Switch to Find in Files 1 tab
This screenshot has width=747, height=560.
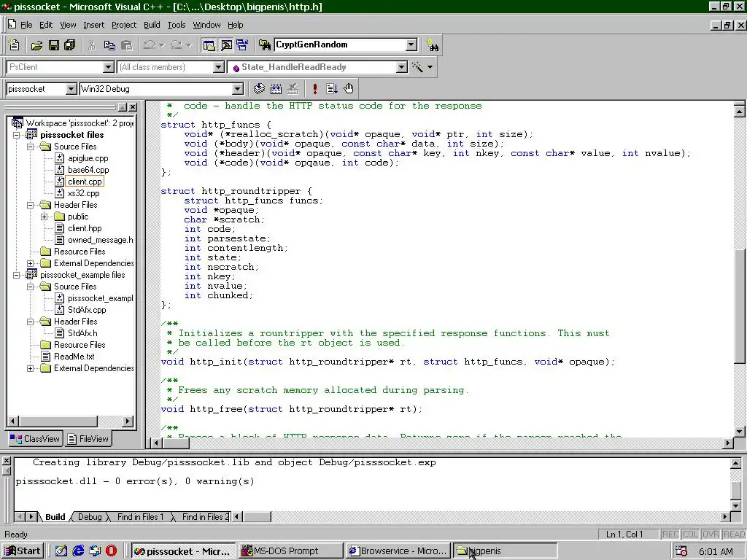point(140,517)
